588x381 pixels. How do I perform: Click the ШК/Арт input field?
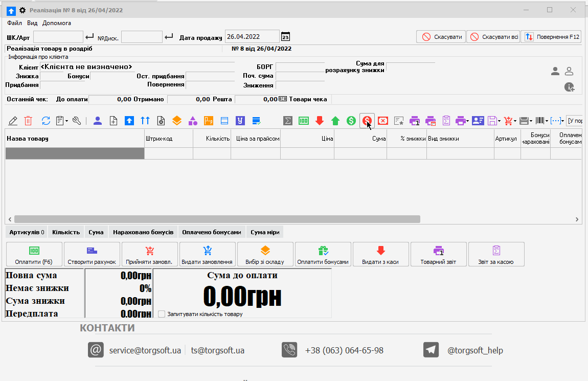58,37
